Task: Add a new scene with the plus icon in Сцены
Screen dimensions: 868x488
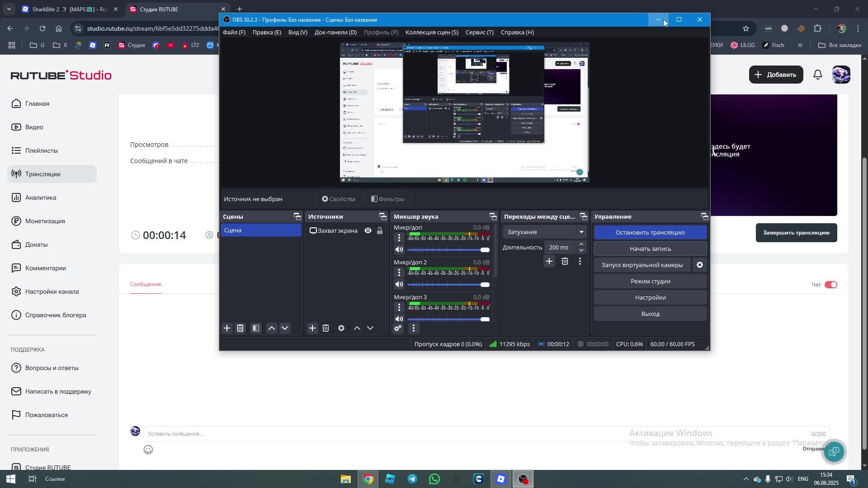Action: [x=227, y=328]
